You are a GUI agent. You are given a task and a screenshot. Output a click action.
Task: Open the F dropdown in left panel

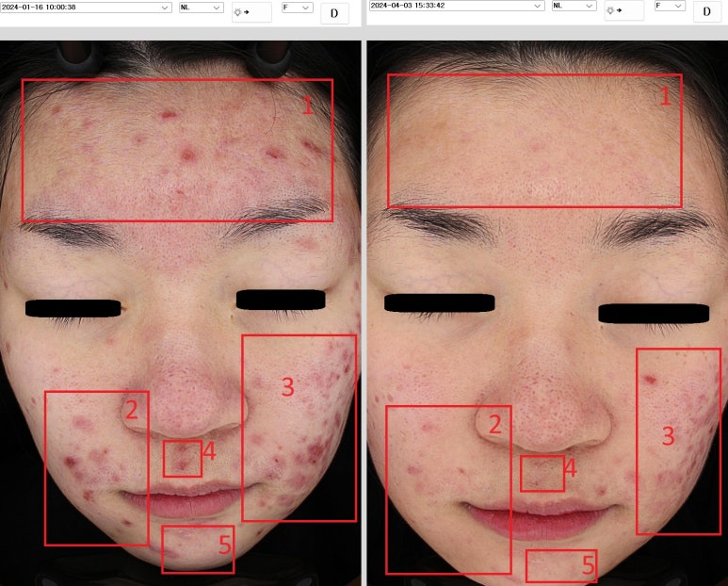coord(298,8)
